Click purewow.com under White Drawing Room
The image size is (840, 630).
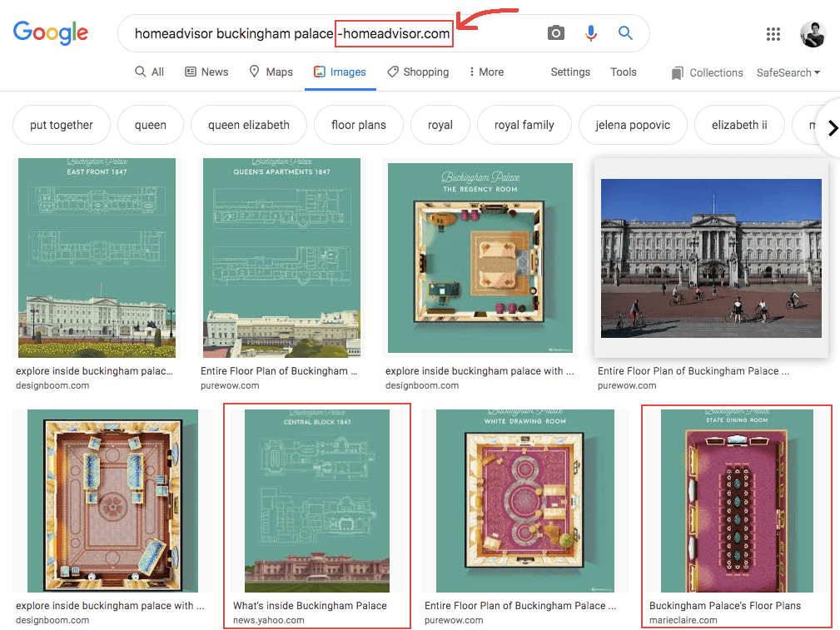pos(454,620)
